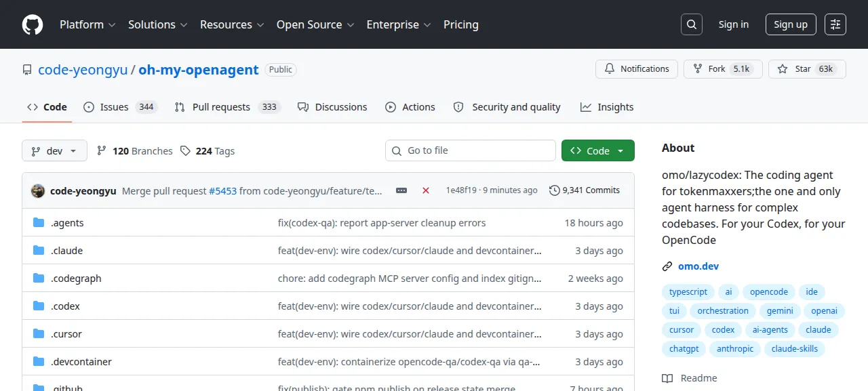Open the .agents folder
Image resolution: width=868 pixels, height=391 pixels.
click(x=67, y=223)
